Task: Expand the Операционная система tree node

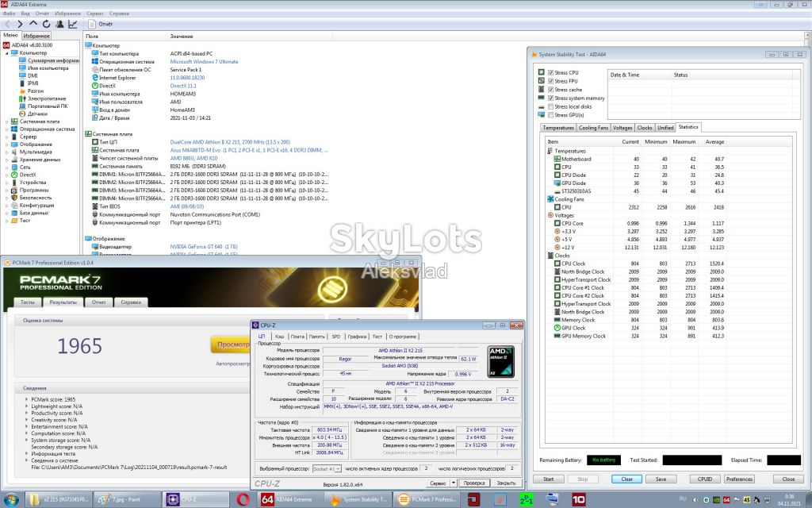Action: point(6,129)
